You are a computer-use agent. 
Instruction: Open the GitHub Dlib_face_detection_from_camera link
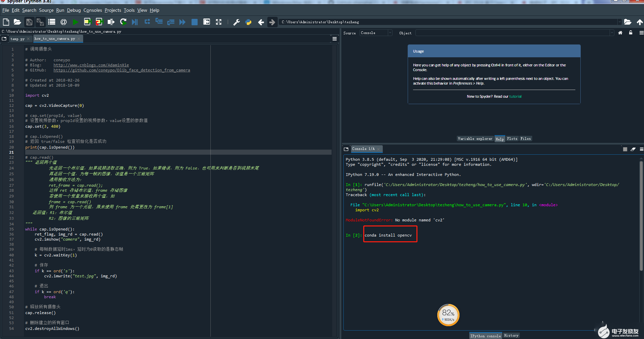point(122,70)
